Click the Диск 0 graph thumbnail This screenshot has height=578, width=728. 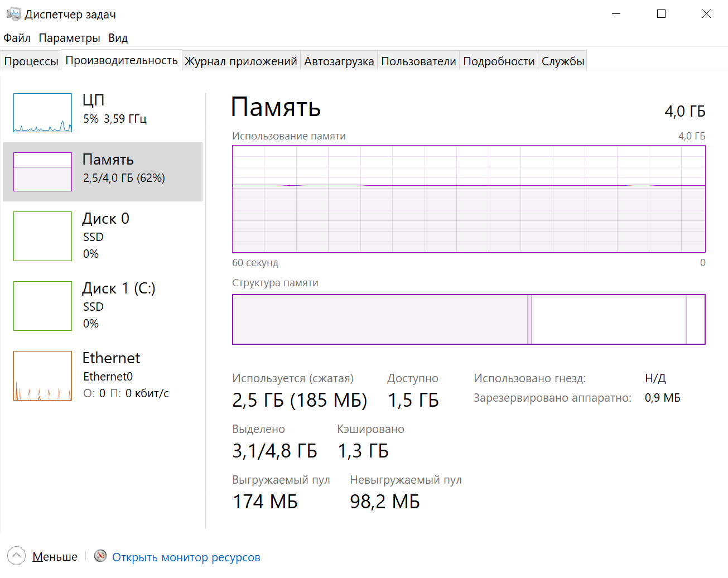(x=42, y=236)
